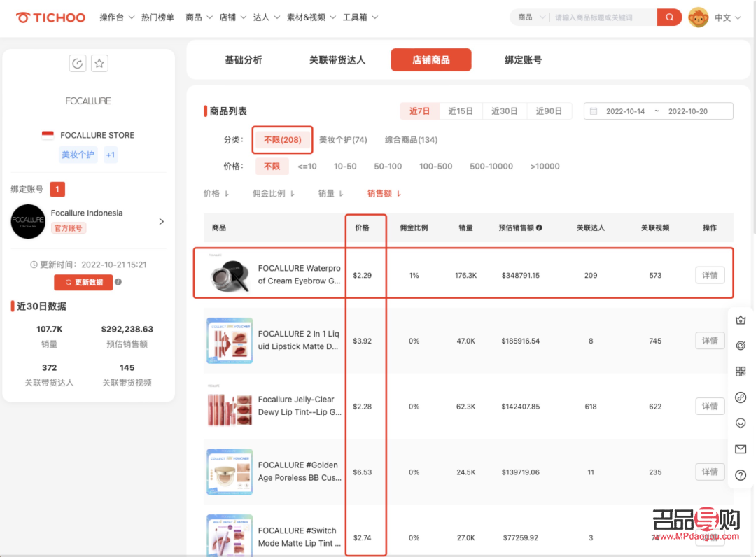Open 详情 for the Waterproof Eyebrow product
756x557 pixels.
pyautogui.click(x=710, y=275)
